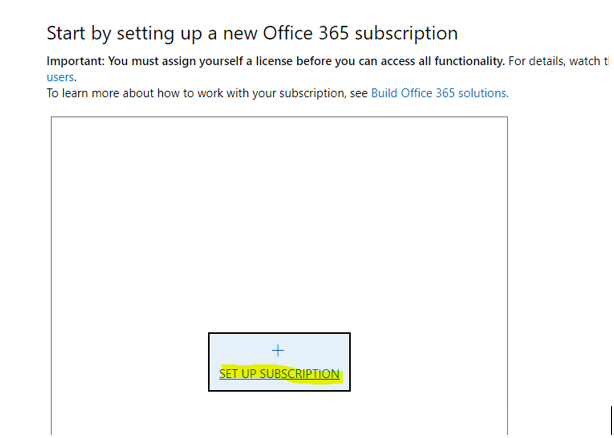Click "For details, watch" text at line end
The height and width of the screenshot is (438, 614).
coord(556,61)
